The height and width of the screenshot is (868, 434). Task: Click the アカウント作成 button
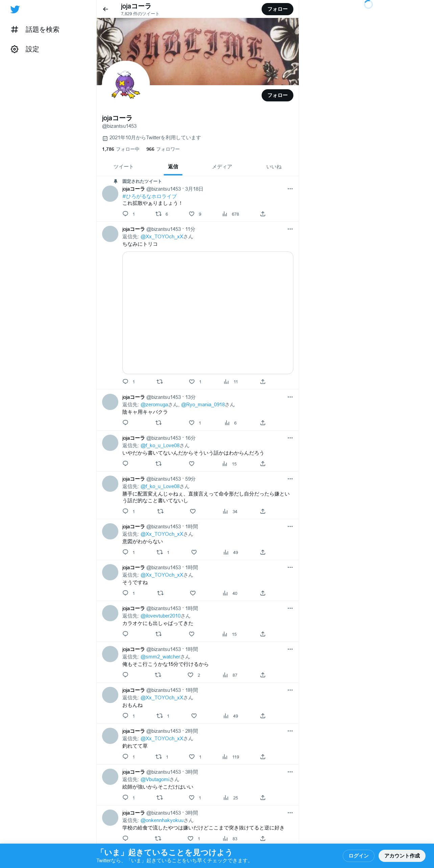402,855
